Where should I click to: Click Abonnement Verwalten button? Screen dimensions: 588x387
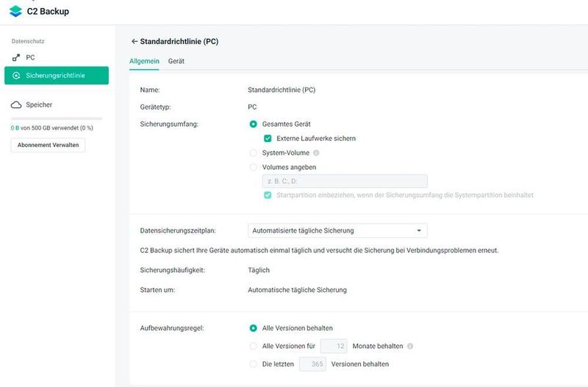tap(49, 145)
